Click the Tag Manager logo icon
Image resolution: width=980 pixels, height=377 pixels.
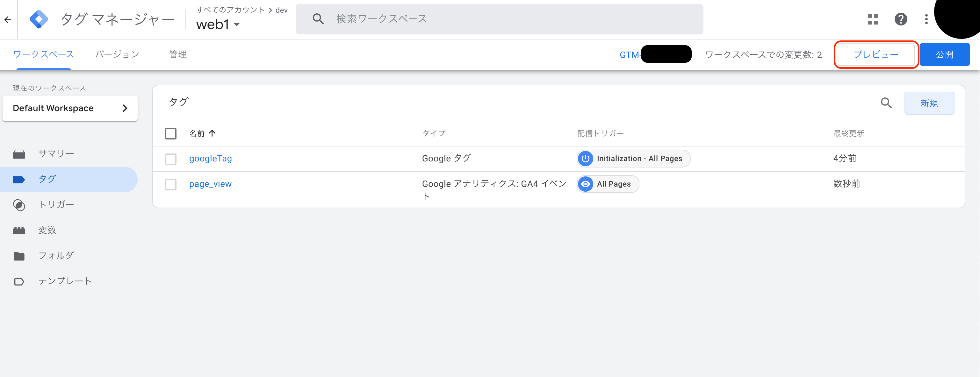(x=39, y=19)
